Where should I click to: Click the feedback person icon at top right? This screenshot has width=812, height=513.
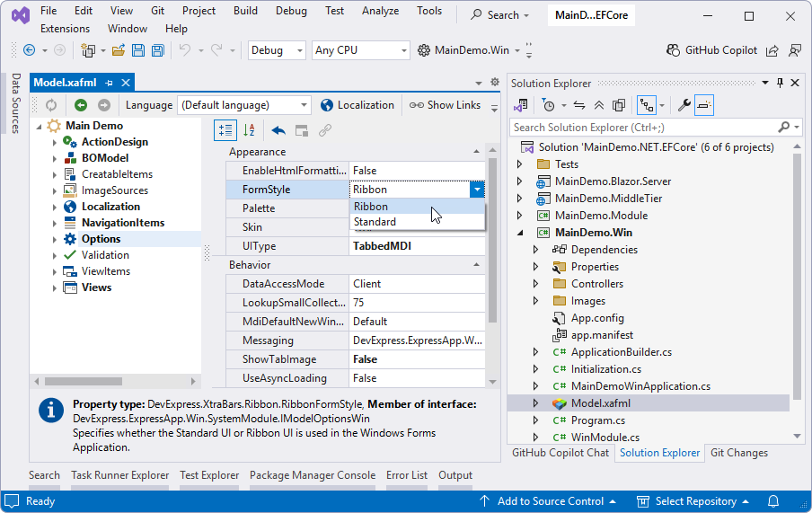[795, 50]
